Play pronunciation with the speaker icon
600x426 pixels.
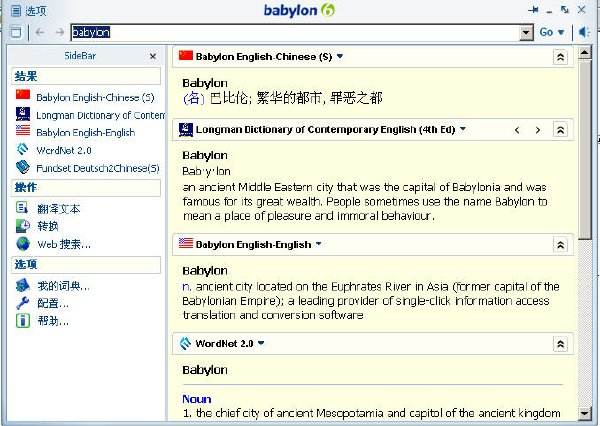click(584, 32)
